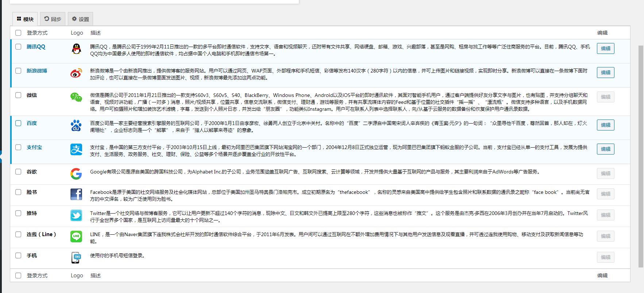Open the 新浪微博 login method link
The width and height of the screenshot is (644, 293).
pos(37,71)
